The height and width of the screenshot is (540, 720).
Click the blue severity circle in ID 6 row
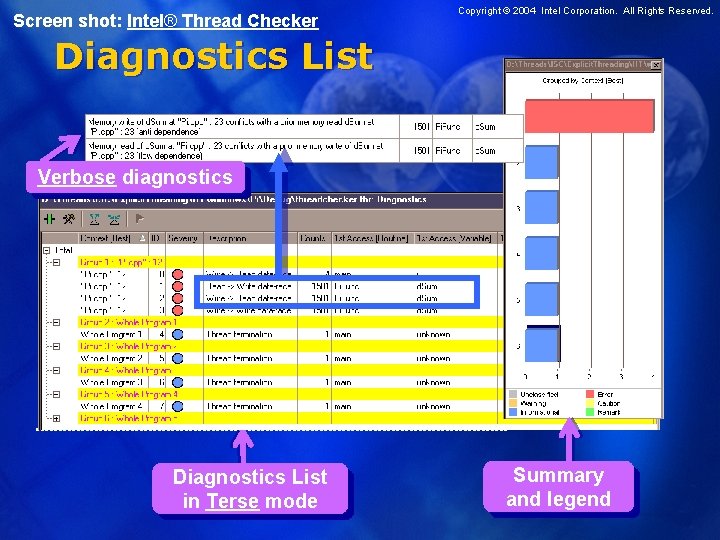click(x=177, y=382)
